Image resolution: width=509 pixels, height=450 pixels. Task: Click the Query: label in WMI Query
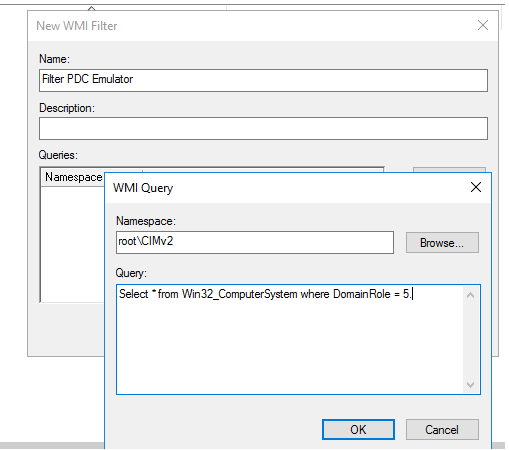tap(131, 273)
